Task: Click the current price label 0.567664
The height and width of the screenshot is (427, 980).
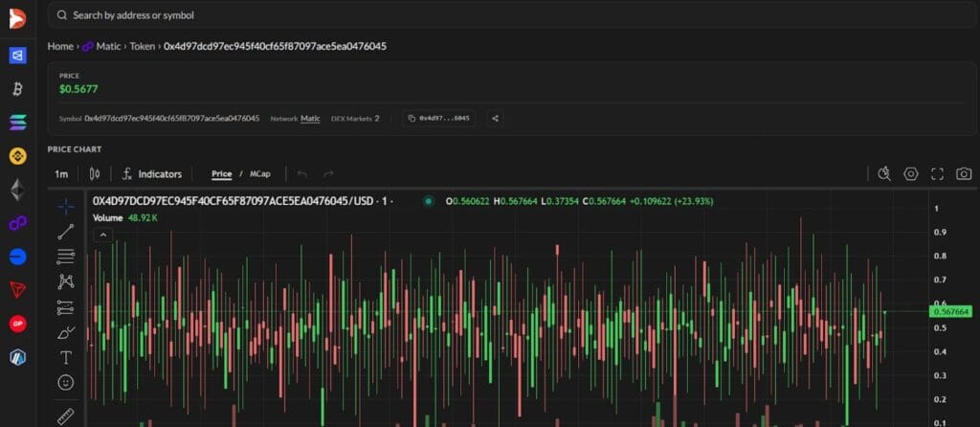Action: click(950, 311)
